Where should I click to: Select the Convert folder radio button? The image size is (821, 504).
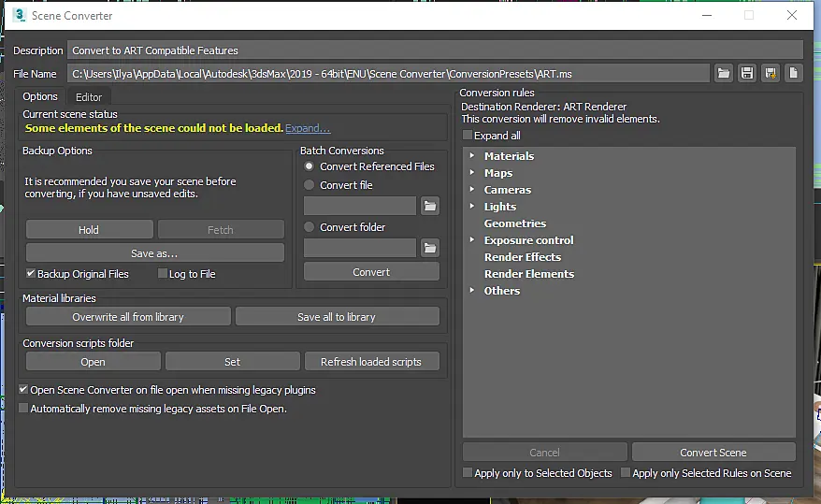coord(310,226)
